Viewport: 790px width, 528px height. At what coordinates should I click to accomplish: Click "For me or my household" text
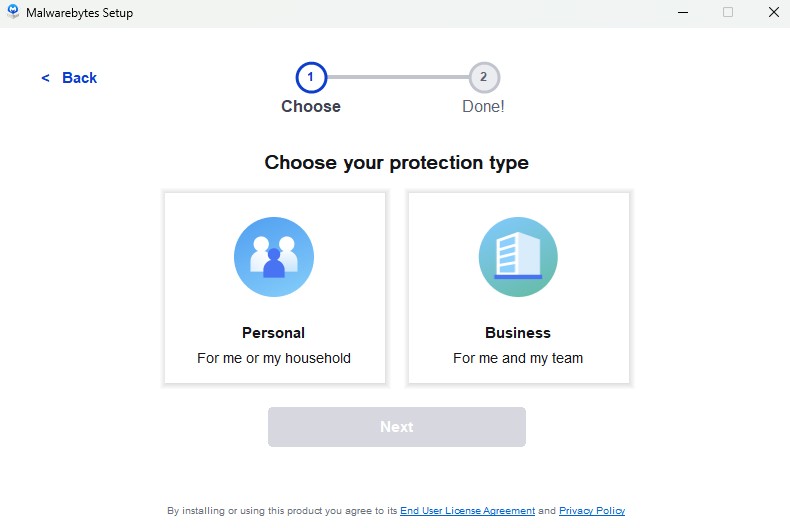[274, 358]
